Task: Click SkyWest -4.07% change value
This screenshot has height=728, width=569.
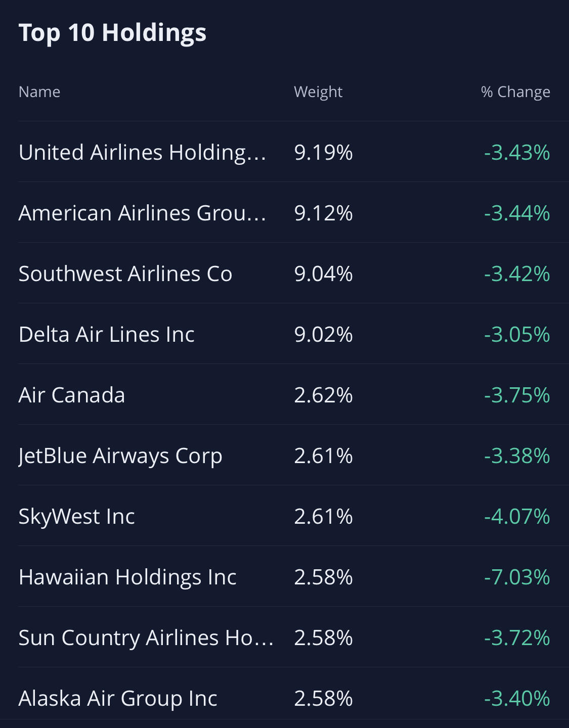Action: click(x=517, y=516)
